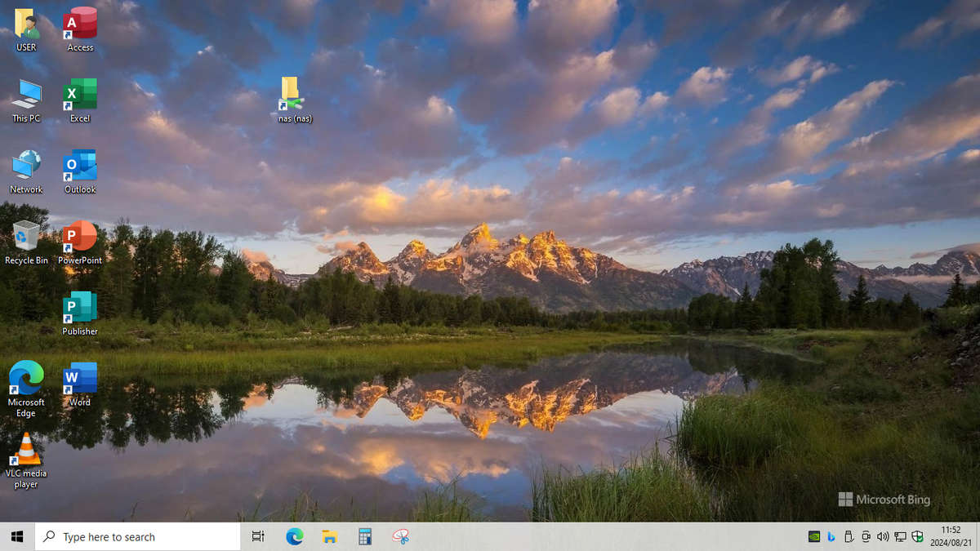Open Task View from the taskbar
The image size is (980, 551).
pos(258,536)
